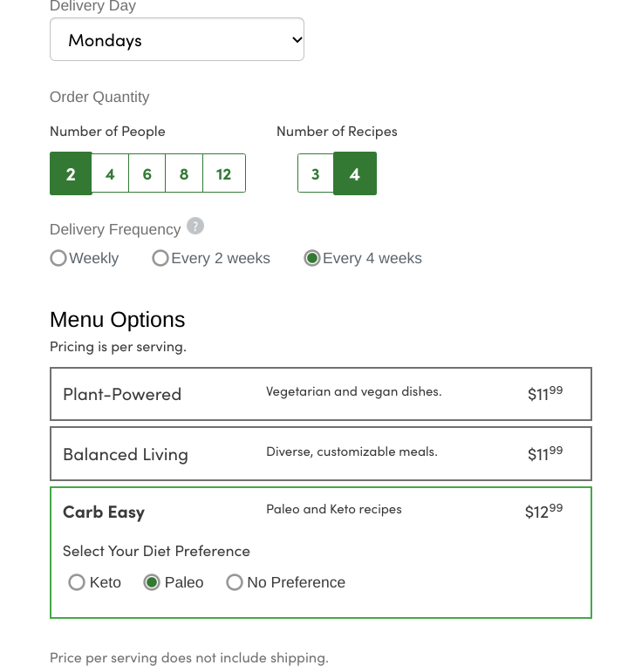Choose 4 people for the order
This screenshot has height=672, width=635.
(x=110, y=173)
